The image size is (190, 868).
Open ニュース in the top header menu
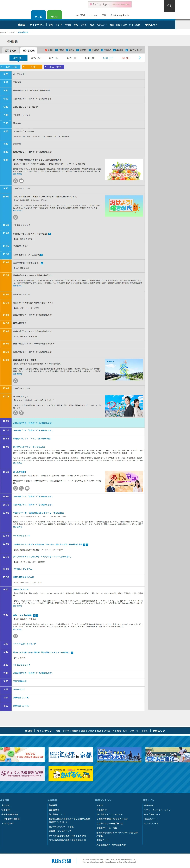tap(94, 15)
